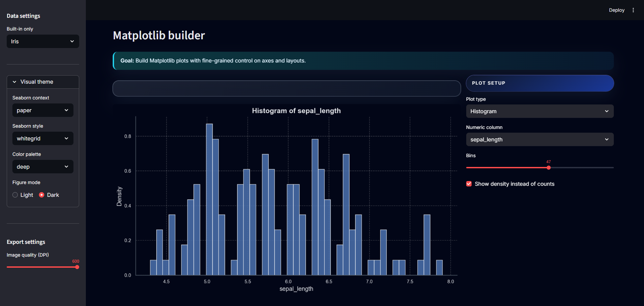Click the PLOT SETUP header

coord(539,83)
